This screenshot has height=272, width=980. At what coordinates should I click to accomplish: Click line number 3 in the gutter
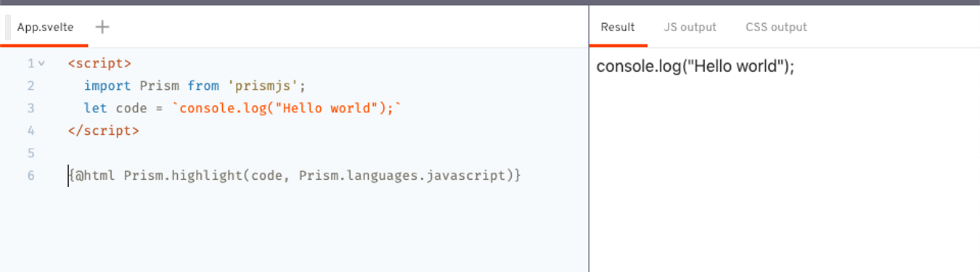31,109
